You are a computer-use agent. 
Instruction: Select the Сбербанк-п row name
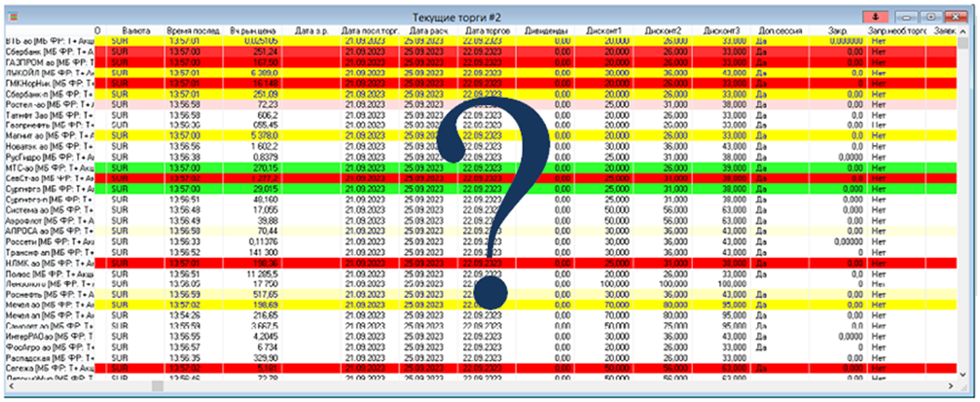[x=49, y=94]
